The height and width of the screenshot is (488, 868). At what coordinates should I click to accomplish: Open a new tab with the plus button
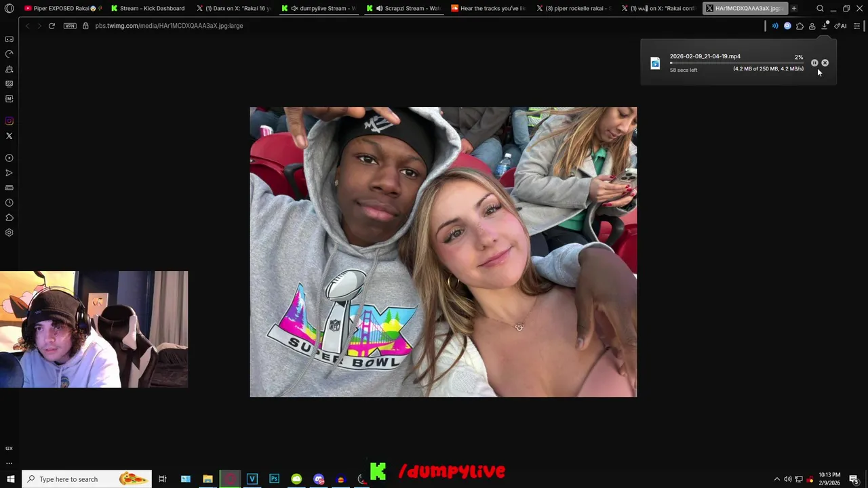[x=794, y=8]
